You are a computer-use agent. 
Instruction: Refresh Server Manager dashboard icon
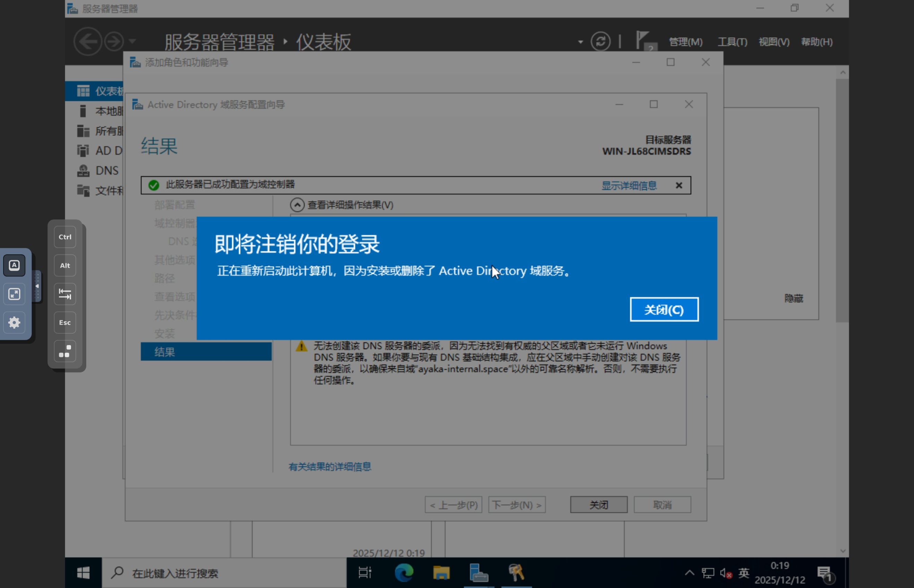pos(600,41)
